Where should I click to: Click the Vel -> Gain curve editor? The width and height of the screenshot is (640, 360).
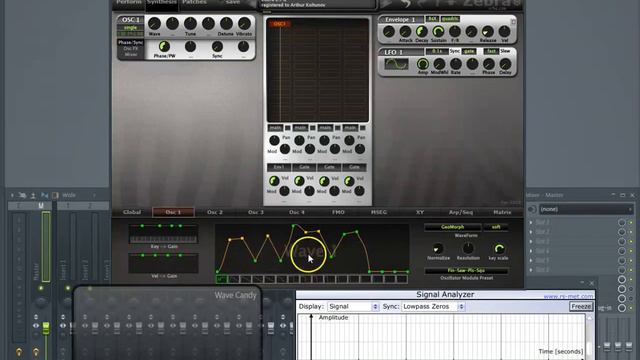click(163, 263)
